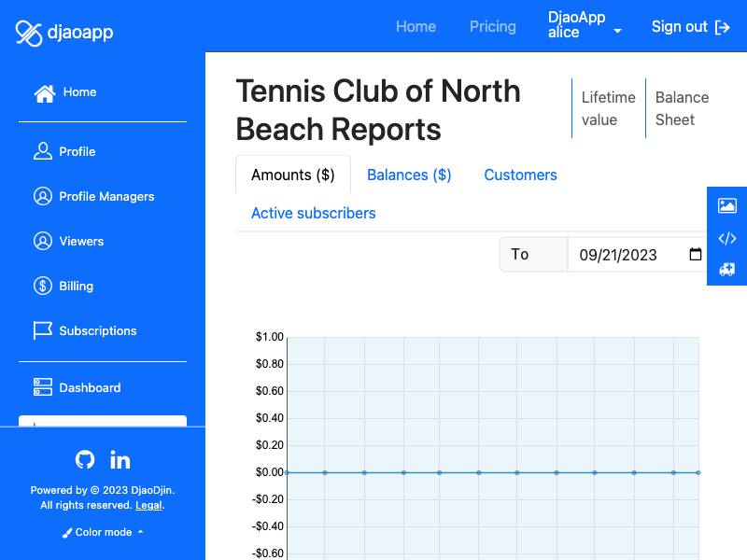
Task: Click the house icon in sidebar
Action: (45, 93)
